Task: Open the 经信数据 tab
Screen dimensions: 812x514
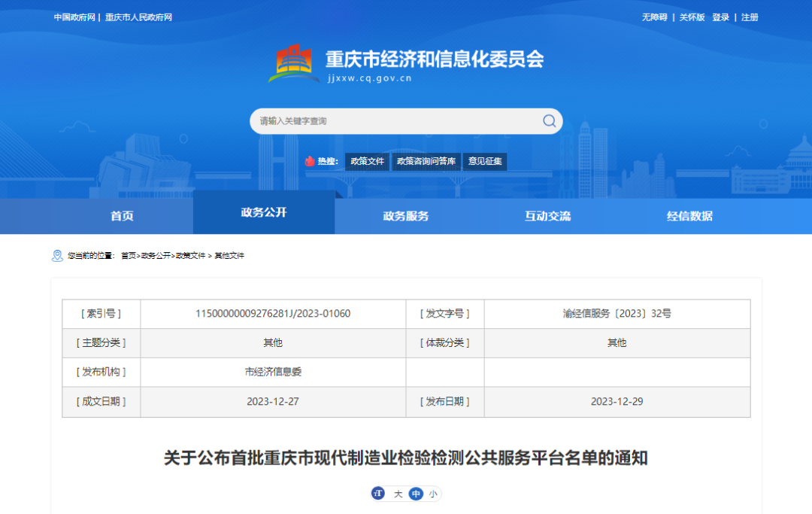Action: click(x=689, y=216)
